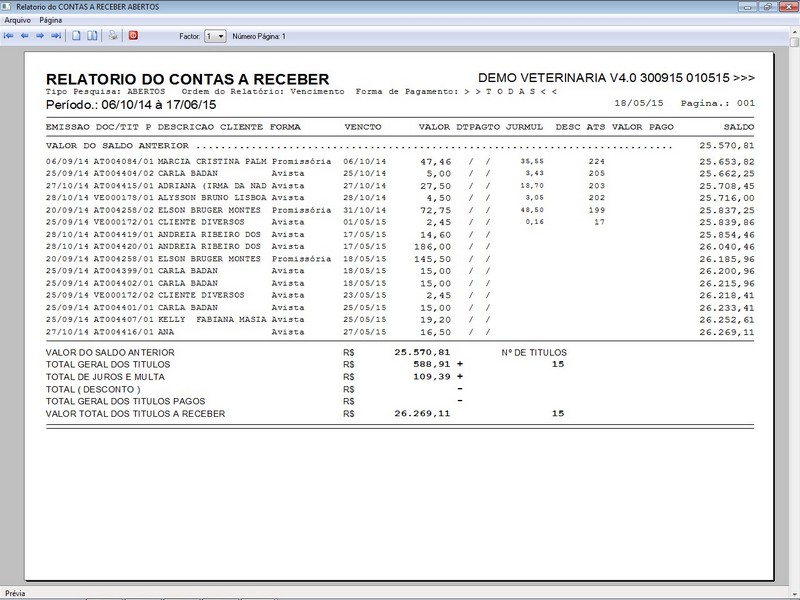Click the Prévia status bar text
800x600 pixels.
point(15,593)
